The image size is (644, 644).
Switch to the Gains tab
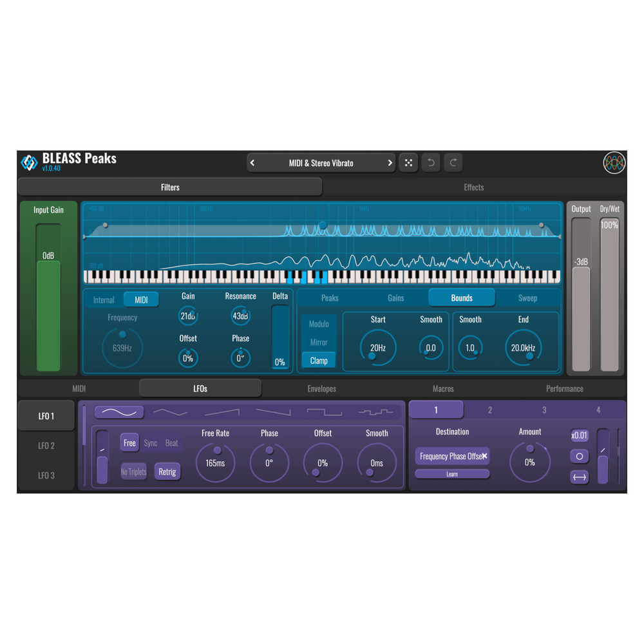click(x=395, y=298)
